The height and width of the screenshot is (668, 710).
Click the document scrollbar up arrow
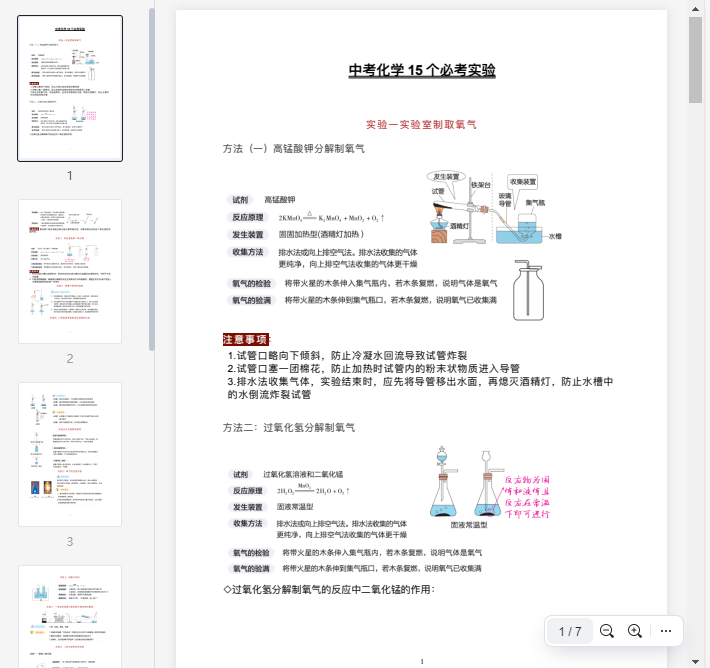pos(695,9)
